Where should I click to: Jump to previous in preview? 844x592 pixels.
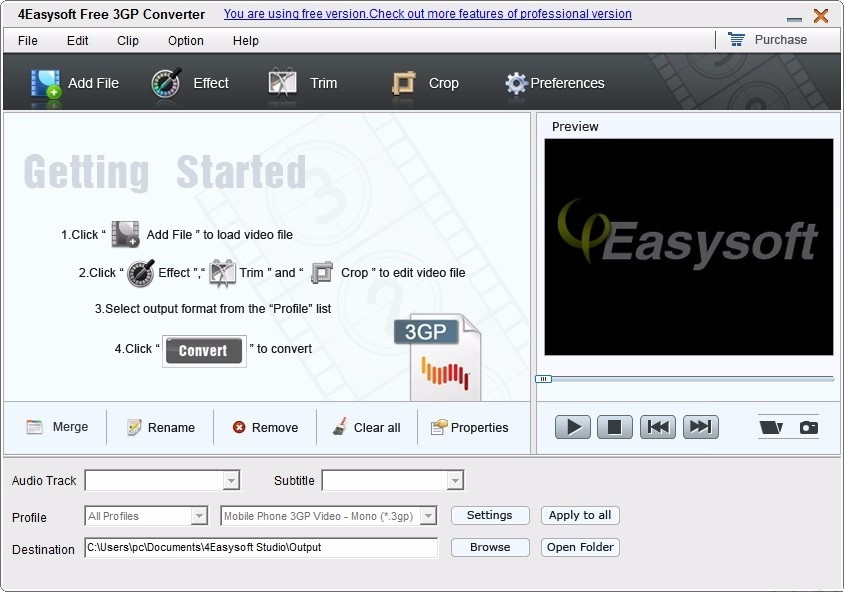pyautogui.click(x=658, y=427)
